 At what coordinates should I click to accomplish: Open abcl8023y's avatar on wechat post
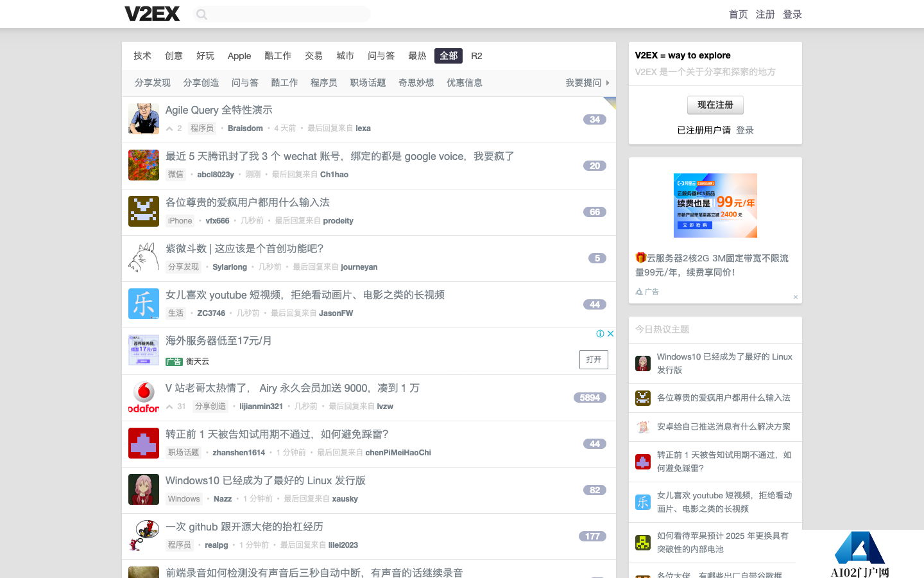click(144, 165)
